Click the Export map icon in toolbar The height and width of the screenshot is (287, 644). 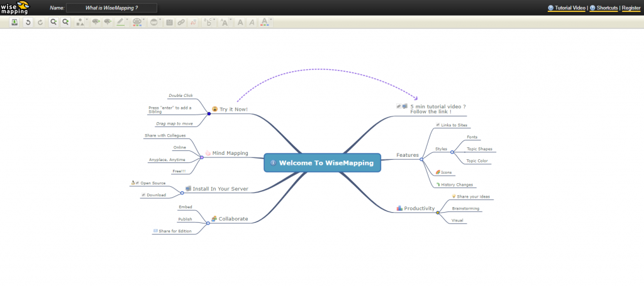coord(14,22)
